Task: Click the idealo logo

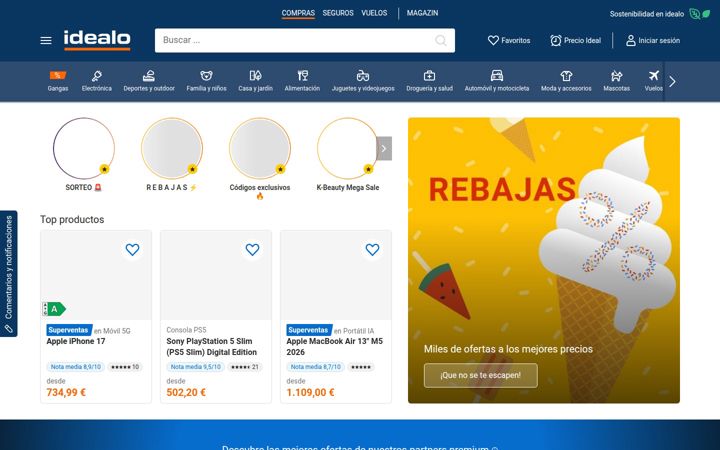Action: click(97, 40)
